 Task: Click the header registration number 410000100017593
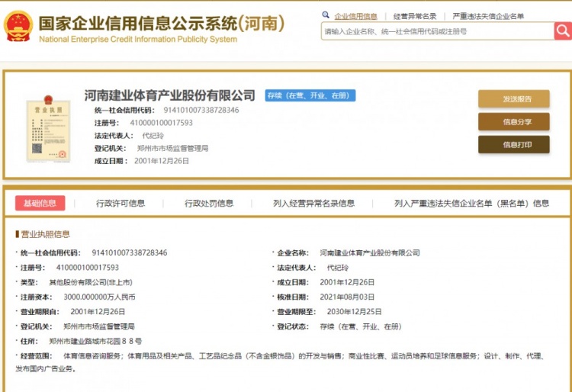point(161,123)
